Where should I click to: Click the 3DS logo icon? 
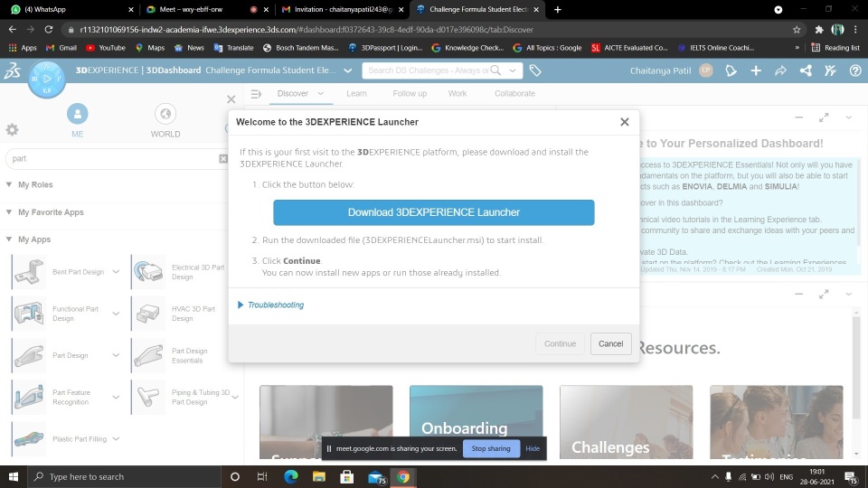tap(13, 70)
